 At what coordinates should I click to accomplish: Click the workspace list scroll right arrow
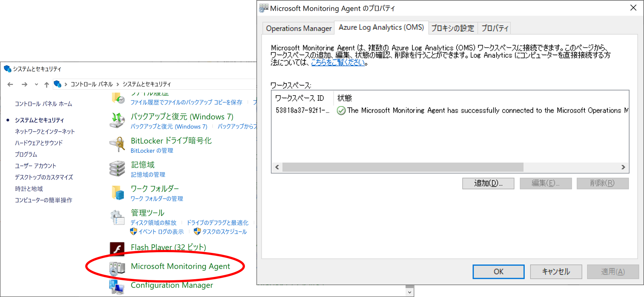tap(623, 167)
